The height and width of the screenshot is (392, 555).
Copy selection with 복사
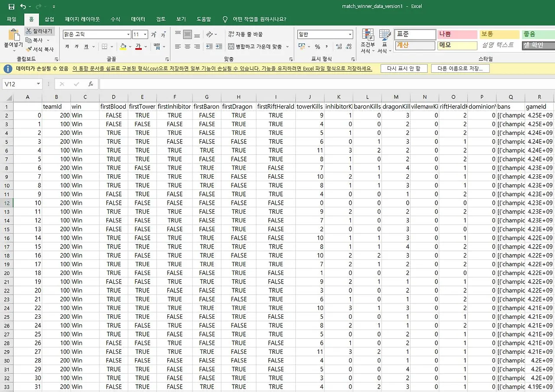tap(34, 40)
